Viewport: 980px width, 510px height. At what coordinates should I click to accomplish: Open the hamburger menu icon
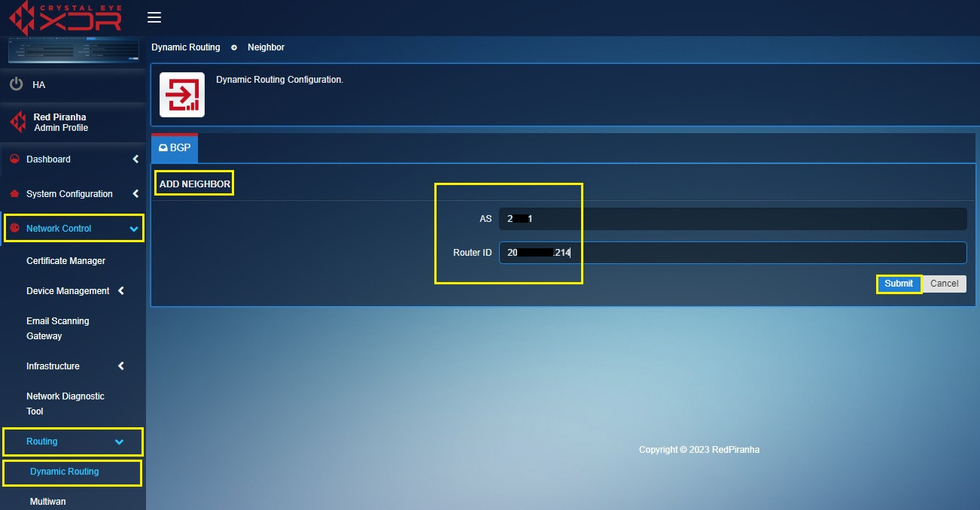pos(154,17)
